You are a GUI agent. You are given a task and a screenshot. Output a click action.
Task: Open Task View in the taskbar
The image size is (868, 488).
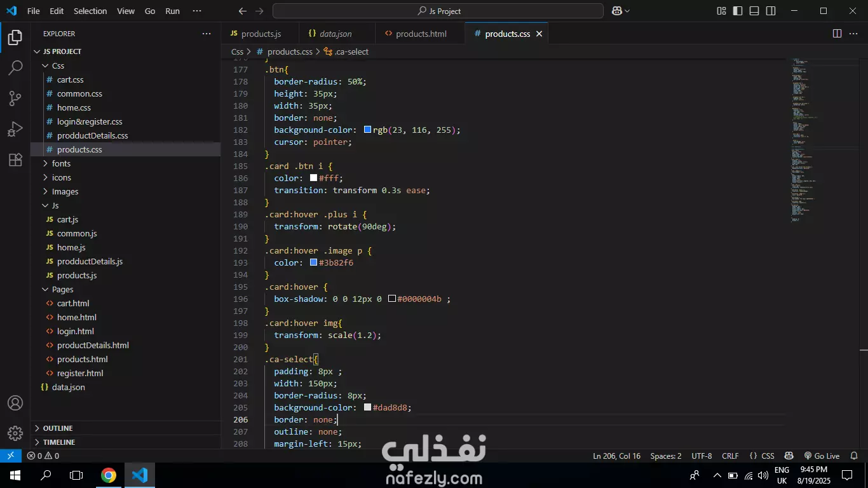[76, 475]
